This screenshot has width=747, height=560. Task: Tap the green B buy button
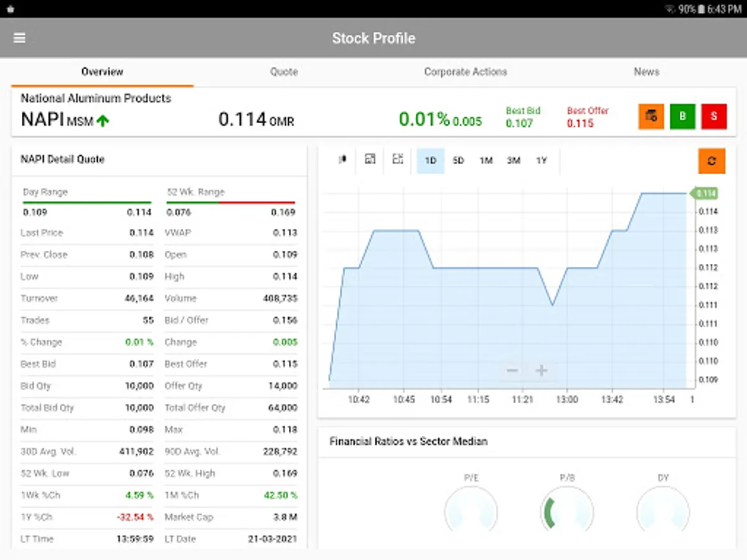click(x=683, y=116)
